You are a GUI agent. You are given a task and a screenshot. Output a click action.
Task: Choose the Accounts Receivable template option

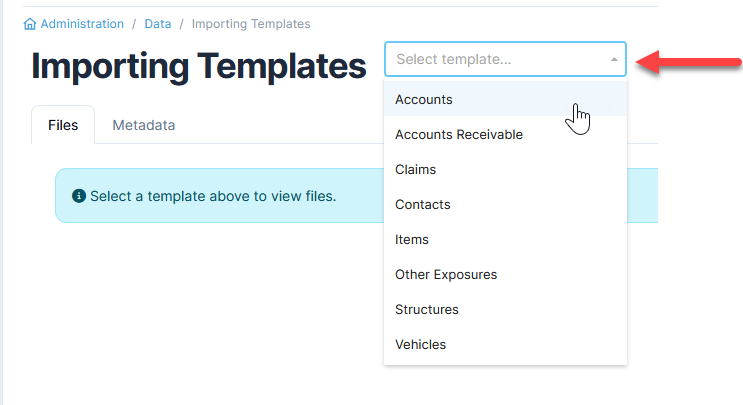(x=506, y=135)
